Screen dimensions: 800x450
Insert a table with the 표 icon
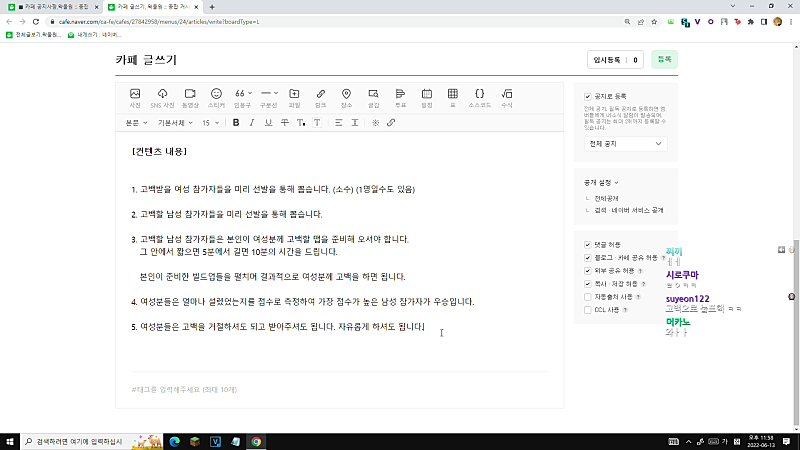[453, 98]
